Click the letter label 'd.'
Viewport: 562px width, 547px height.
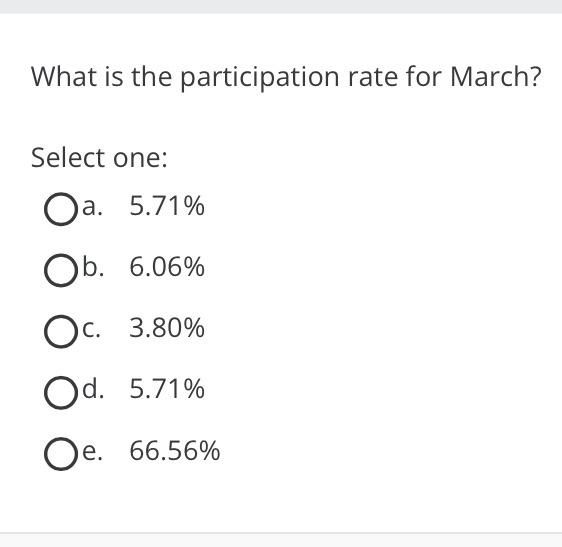93,389
